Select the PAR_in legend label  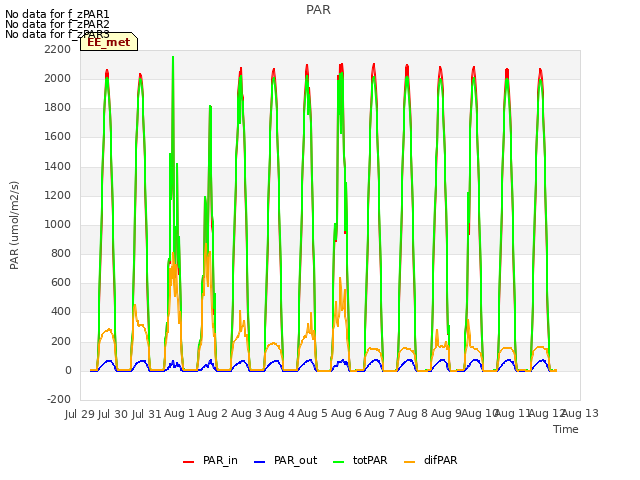220,460
